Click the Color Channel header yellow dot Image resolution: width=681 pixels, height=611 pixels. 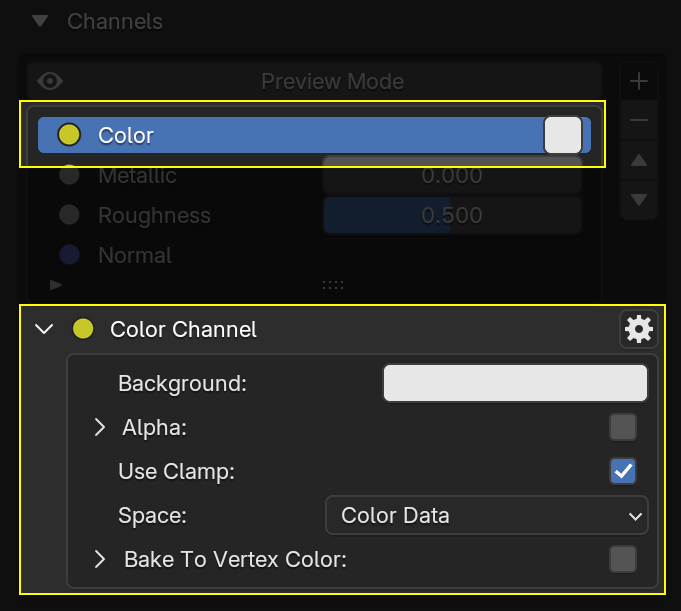point(83,329)
